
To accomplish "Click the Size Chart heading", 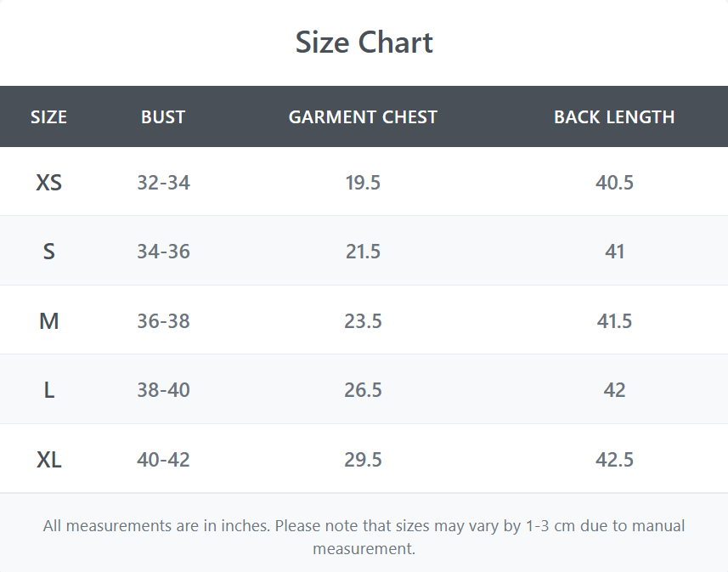I will [x=364, y=42].
